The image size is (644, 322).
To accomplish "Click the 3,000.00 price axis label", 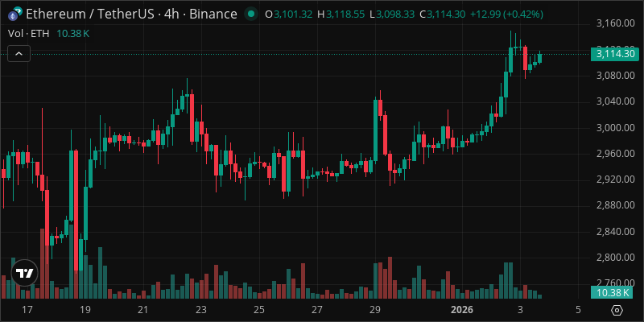I will 615,128.
